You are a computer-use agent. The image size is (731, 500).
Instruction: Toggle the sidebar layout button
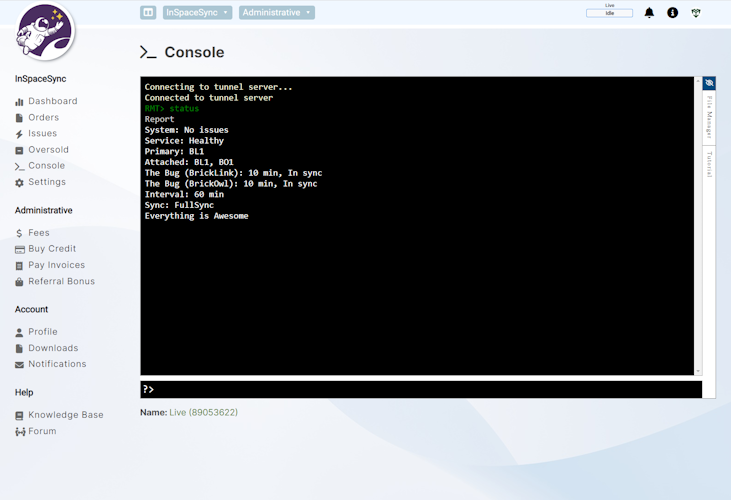[x=148, y=13]
